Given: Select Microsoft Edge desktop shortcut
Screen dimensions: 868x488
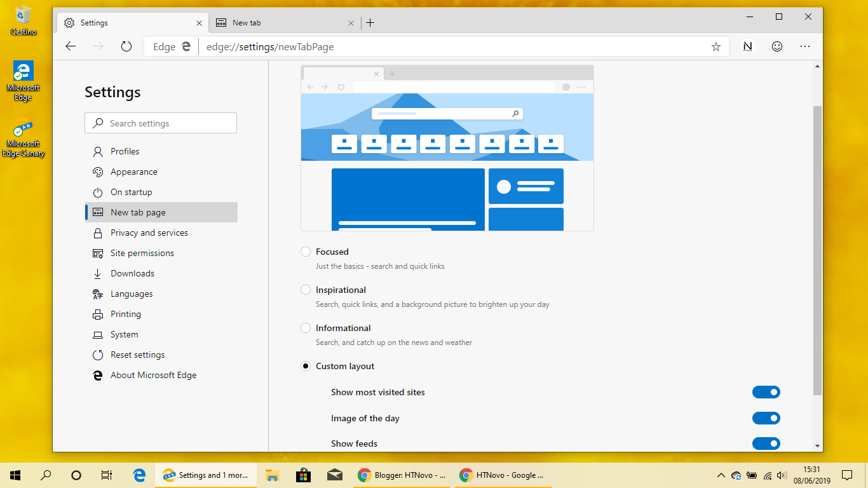Looking at the screenshot, I should click(24, 81).
